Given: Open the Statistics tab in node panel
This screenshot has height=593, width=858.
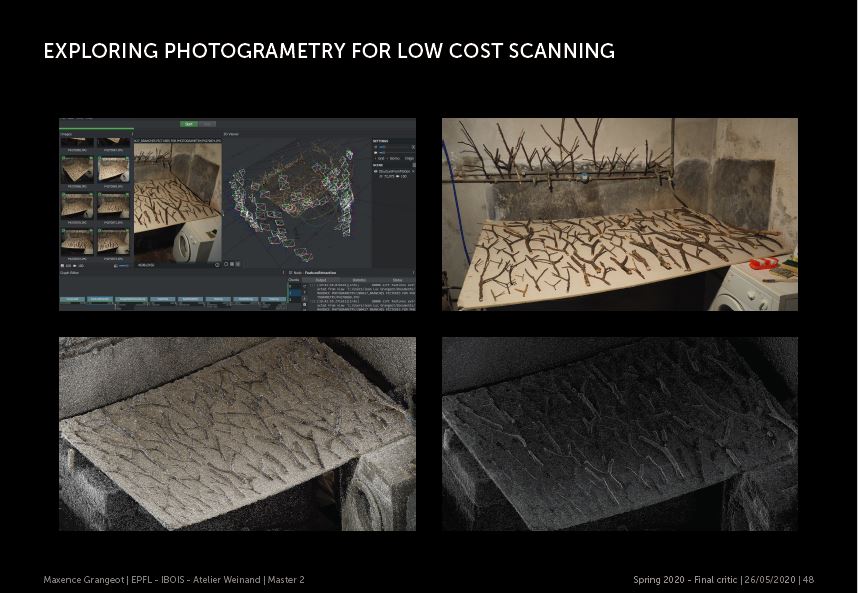Looking at the screenshot, I should [x=358, y=279].
